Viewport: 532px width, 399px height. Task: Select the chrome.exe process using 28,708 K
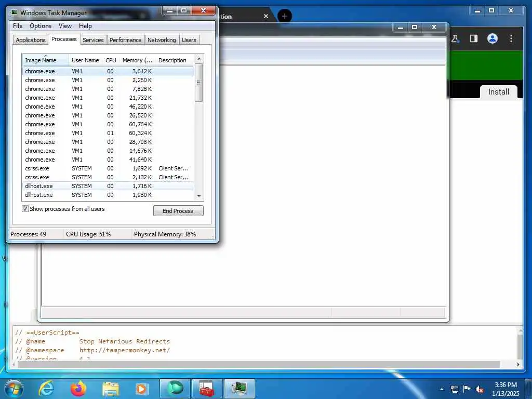tap(108, 142)
